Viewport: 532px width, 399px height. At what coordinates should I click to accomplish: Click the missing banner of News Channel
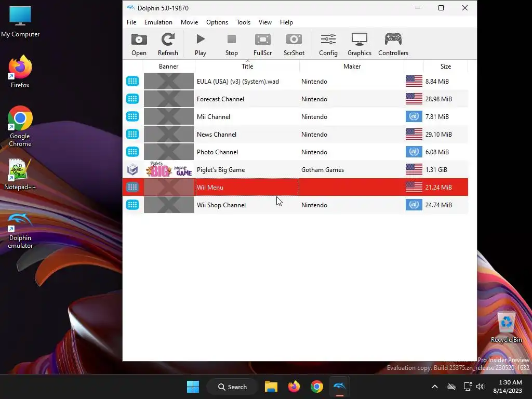(169, 134)
